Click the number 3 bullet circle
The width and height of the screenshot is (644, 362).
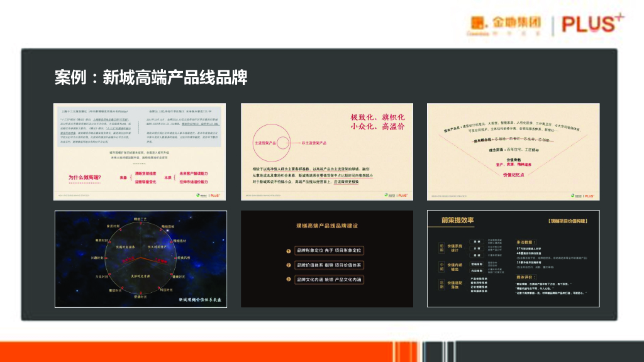[288, 279]
